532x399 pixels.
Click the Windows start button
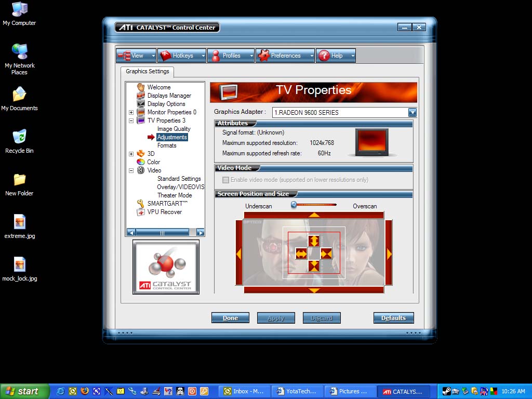(x=24, y=391)
